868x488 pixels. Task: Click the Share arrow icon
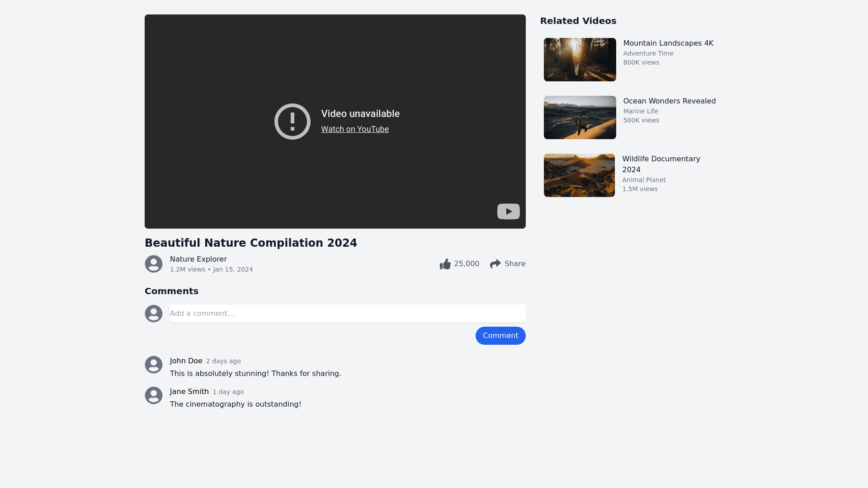(x=495, y=264)
